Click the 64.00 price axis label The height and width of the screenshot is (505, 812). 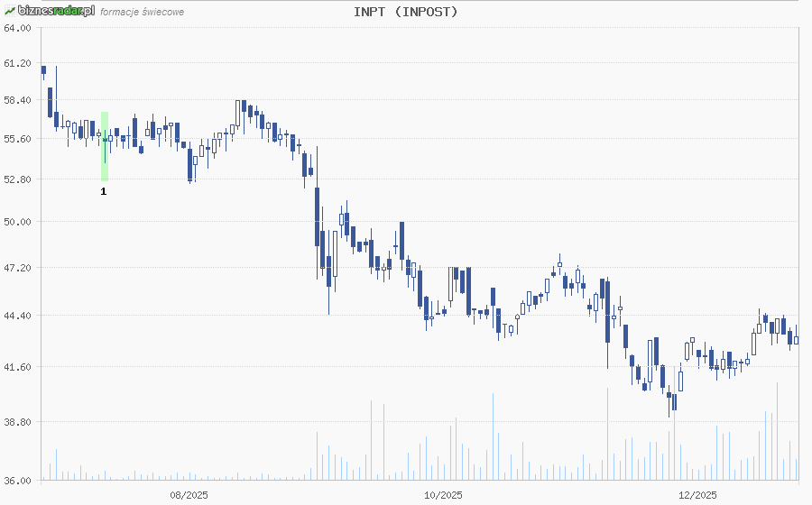tap(17, 28)
